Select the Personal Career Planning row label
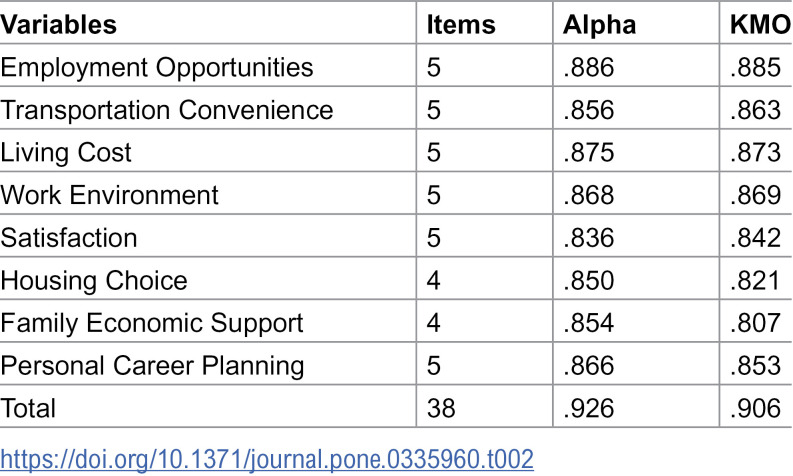This screenshot has width=793, height=476. [152, 366]
